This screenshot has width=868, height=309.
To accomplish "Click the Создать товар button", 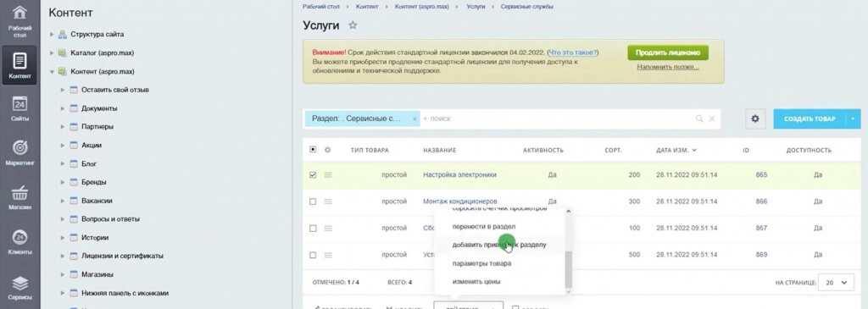I will pyautogui.click(x=810, y=119).
